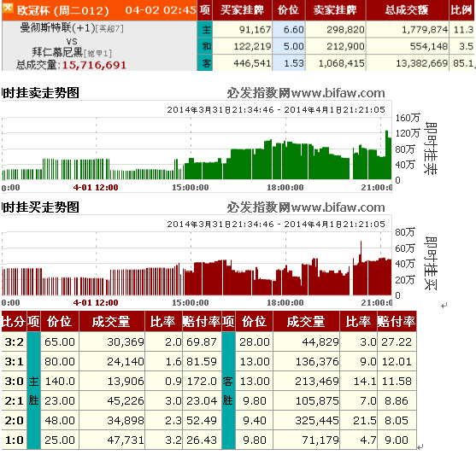Click the 比分 column header
This screenshot has height=455, width=476.
[x=14, y=321]
